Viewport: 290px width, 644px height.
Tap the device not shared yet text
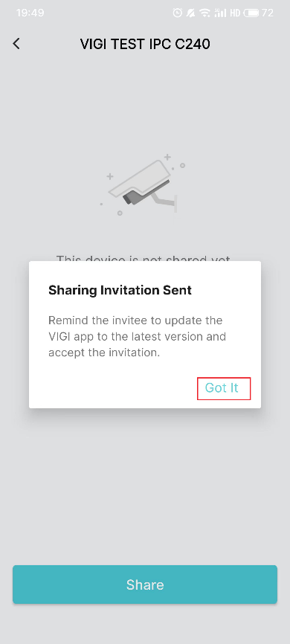(144, 257)
